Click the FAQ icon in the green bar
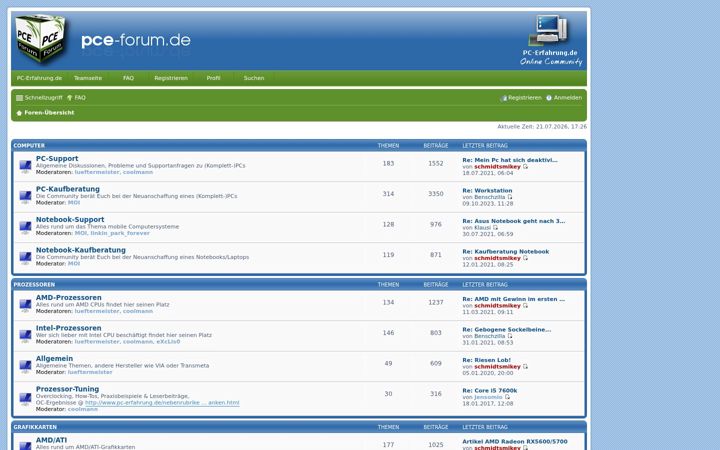Viewport: 720px width, 450px height. pyautogui.click(x=70, y=98)
